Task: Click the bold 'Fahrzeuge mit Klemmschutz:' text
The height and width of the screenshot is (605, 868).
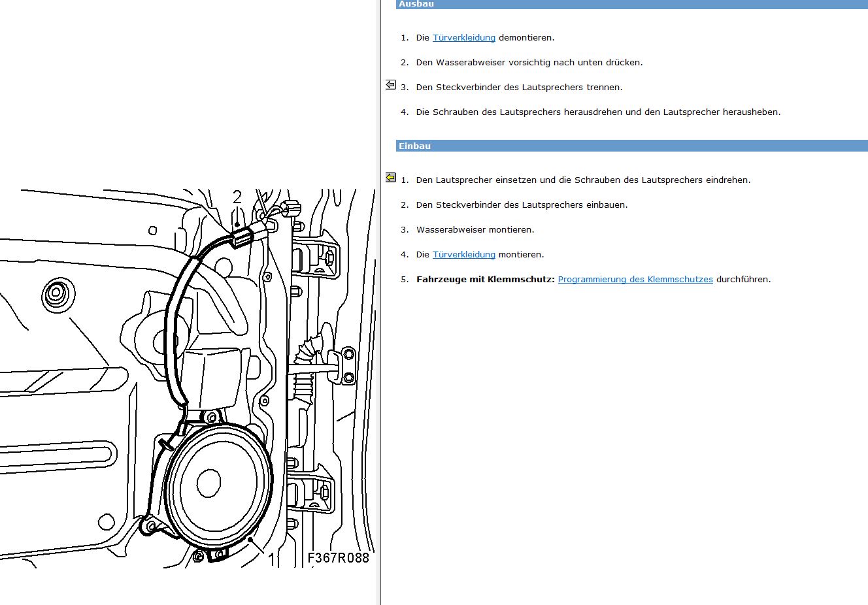Action: [x=486, y=280]
